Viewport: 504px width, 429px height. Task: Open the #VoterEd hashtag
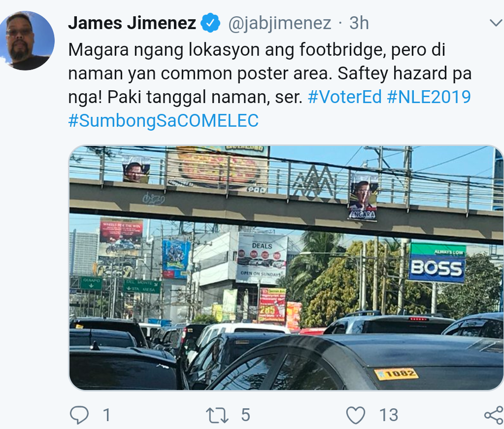(344, 97)
